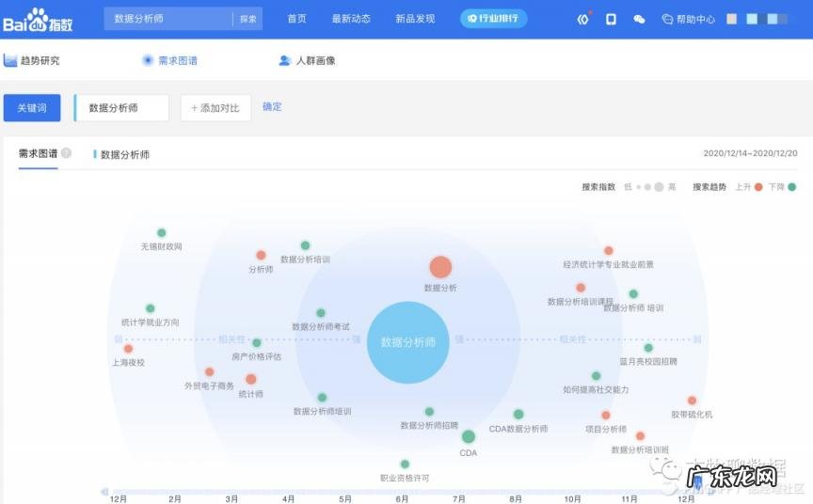Screen dimensions: 813x504
Task: Click the 需求图谱 radar icon
Action: tap(148, 60)
